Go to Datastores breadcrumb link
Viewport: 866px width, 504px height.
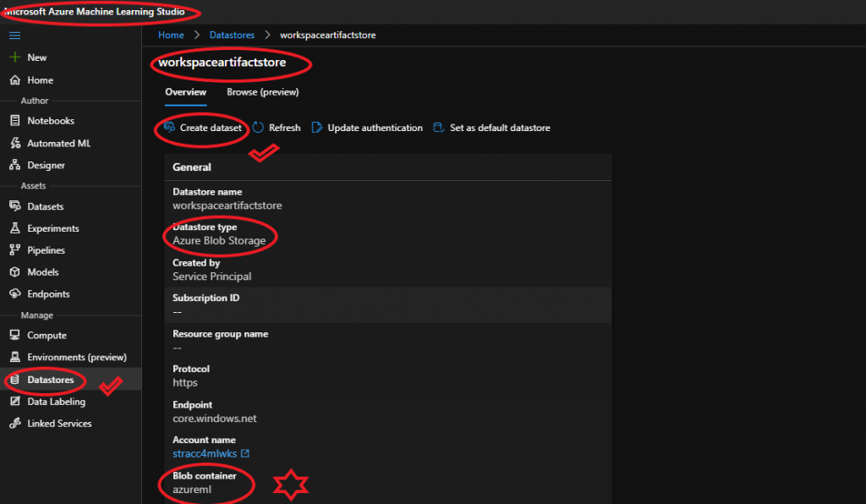232,35
